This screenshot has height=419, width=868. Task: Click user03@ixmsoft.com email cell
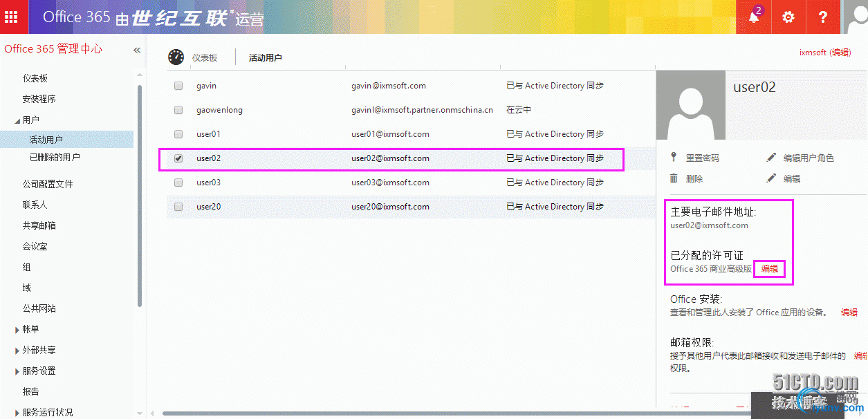click(x=390, y=183)
